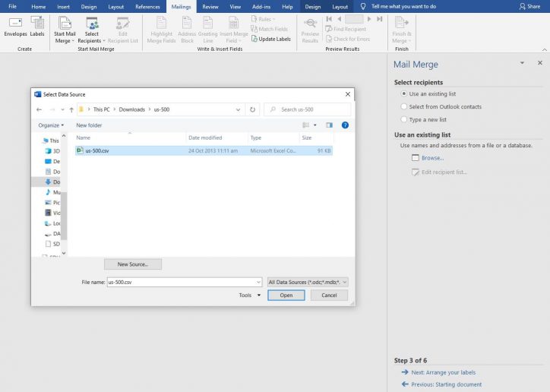
Task: Collapse the ribbon with the chevron
Action: tap(545, 49)
